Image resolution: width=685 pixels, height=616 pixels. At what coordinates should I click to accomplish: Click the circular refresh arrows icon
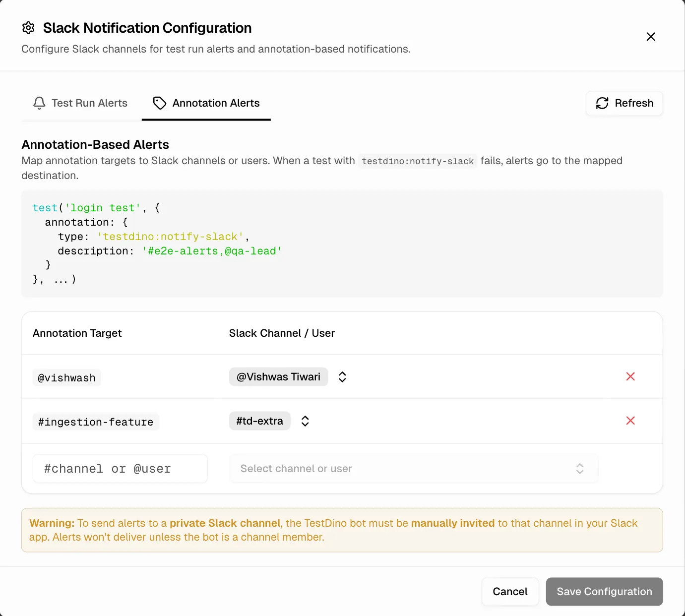tap(603, 103)
